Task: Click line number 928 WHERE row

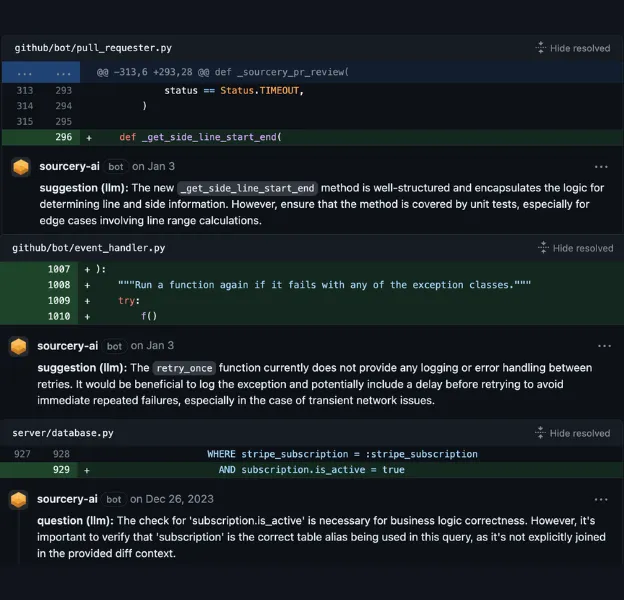Action: pyautogui.click(x=61, y=454)
